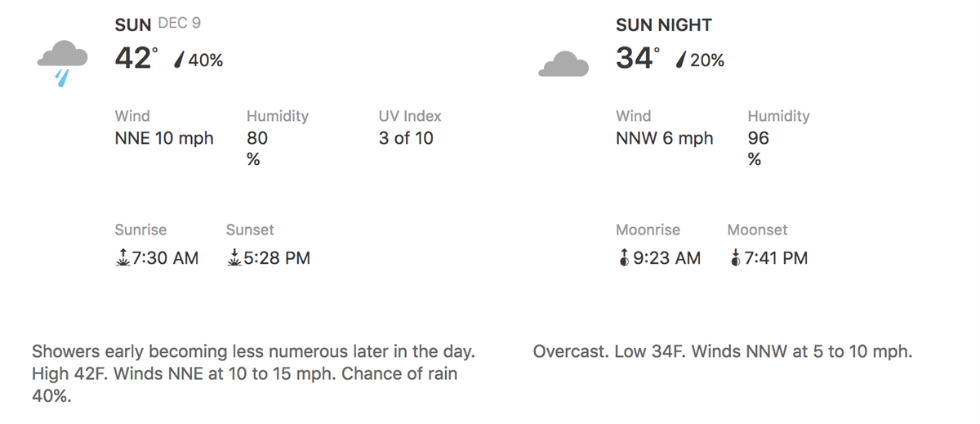Image resolution: width=980 pixels, height=424 pixels.
Task: Click the daytime Humidity 80 value
Action: tap(257, 148)
